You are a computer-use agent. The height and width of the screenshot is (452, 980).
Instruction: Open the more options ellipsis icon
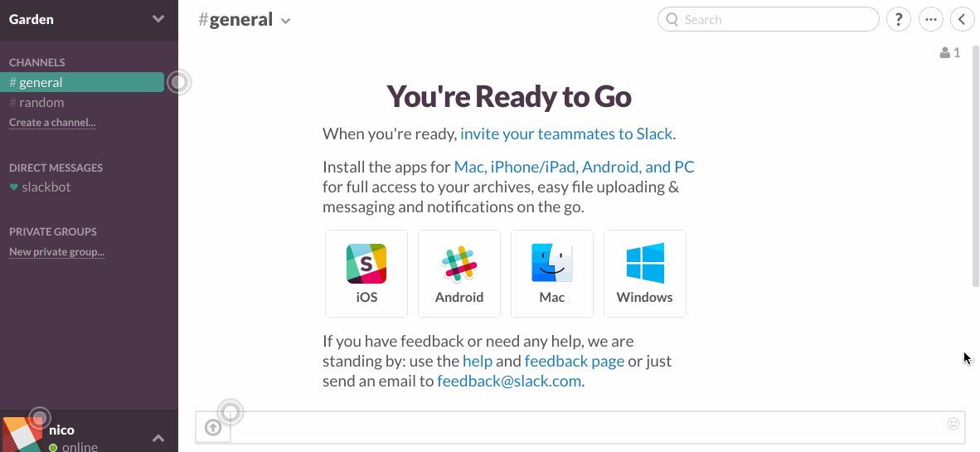(930, 19)
